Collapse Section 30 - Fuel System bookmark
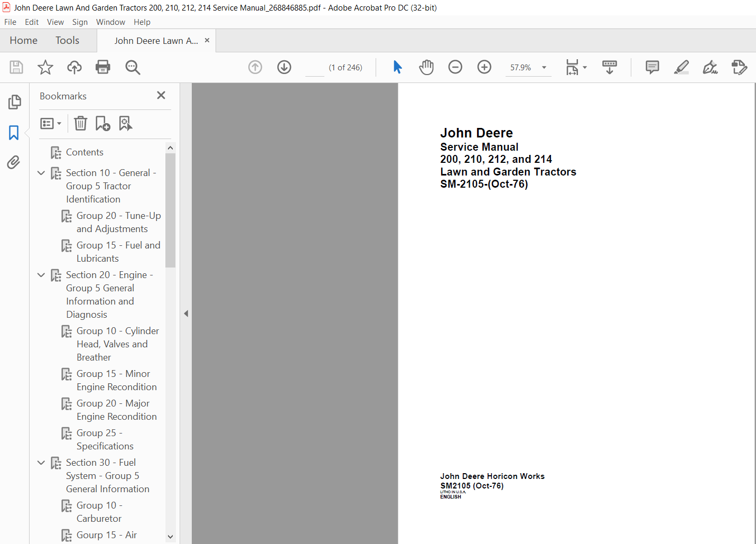This screenshot has width=756, height=544. tap(41, 463)
